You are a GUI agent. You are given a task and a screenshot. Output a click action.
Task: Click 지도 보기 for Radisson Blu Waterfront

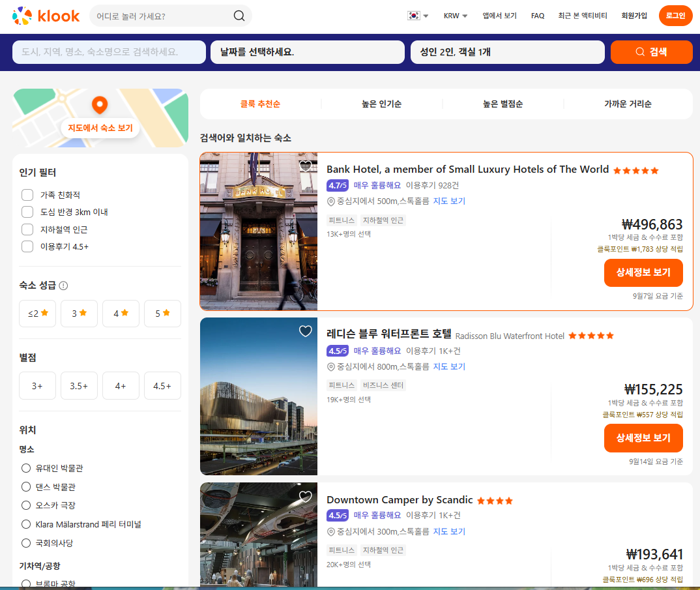coord(449,366)
